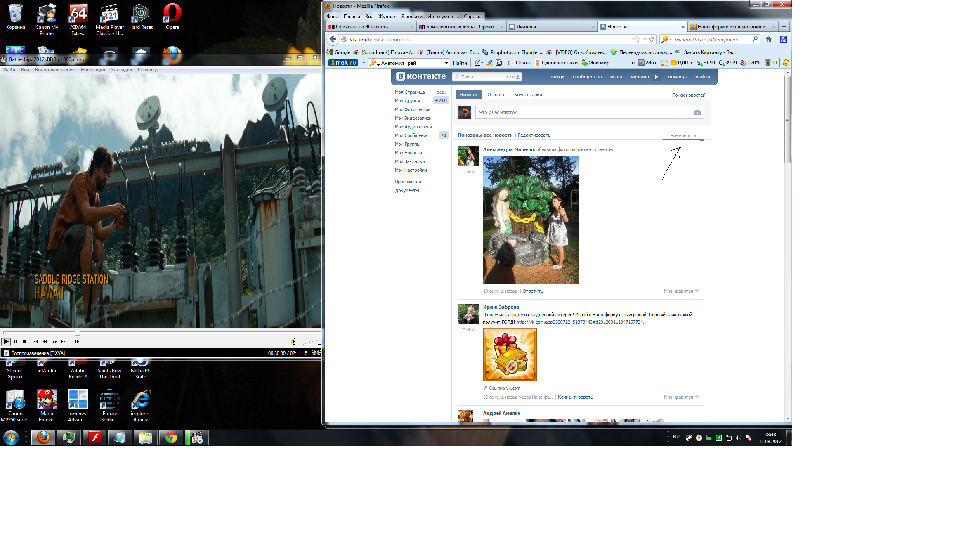980x551 pixels.
Task: Open Воспроизведение menu in media player
Action: 55,70
